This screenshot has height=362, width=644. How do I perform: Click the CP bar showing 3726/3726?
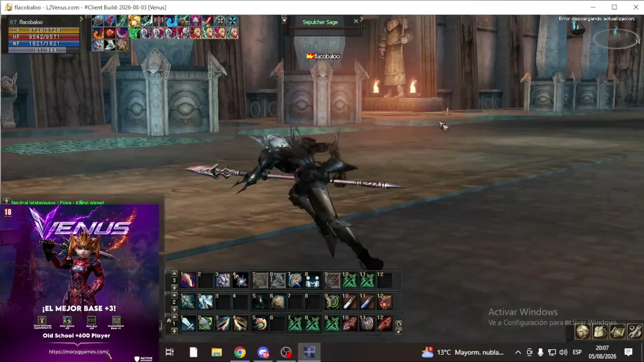coord(44,31)
